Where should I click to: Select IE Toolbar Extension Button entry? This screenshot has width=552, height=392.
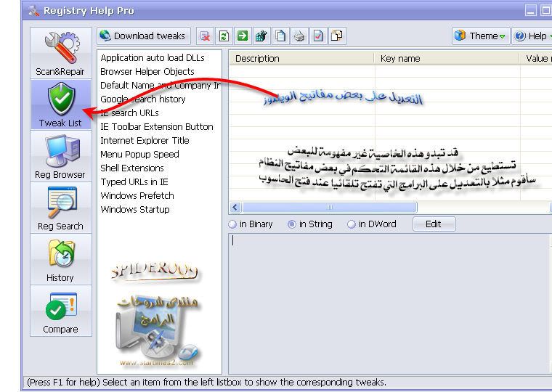(x=157, y=127)
